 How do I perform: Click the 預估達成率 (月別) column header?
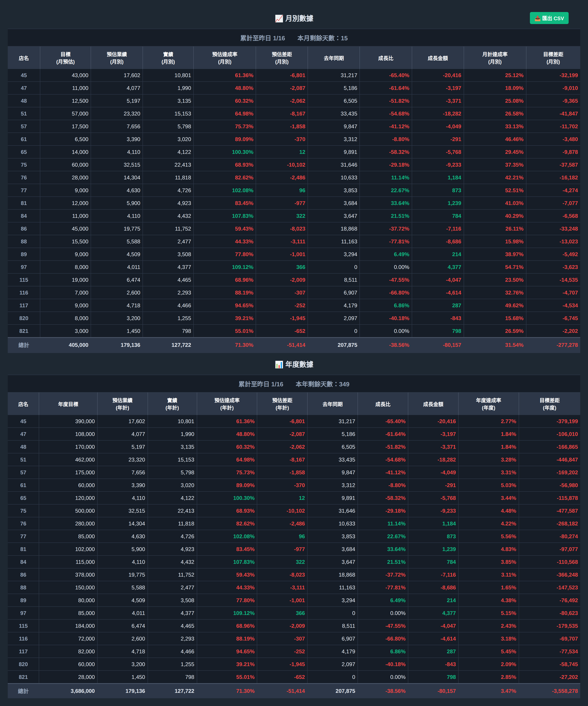point(224,58)
